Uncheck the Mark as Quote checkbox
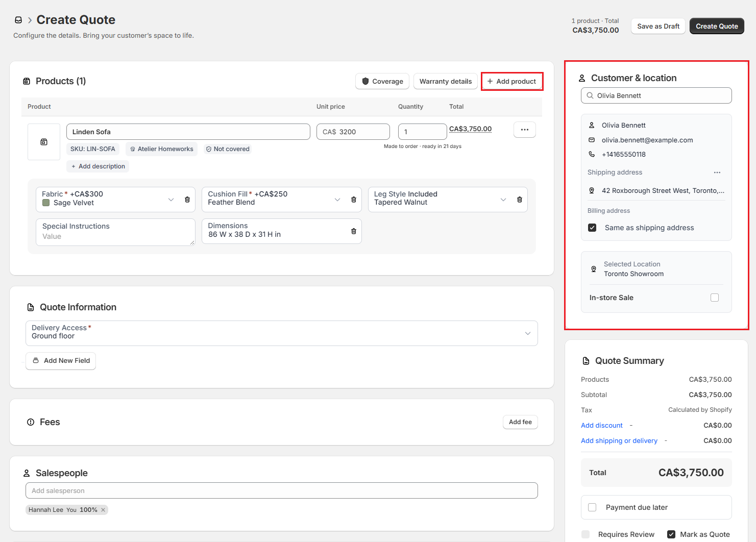Viewport: 756px width, 542px height. 671,534
